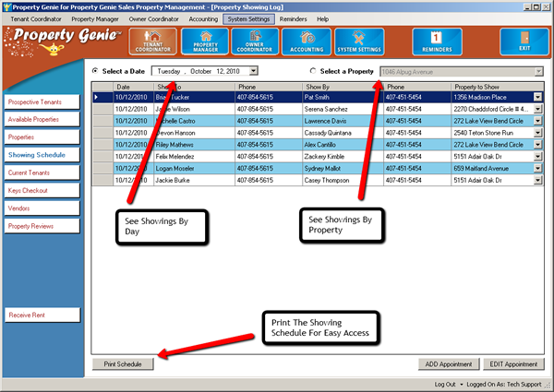Open the 1046 Alpug Avenue property dropdown
This screenshot has height=392, width=554.
click(x=538, y=72)
